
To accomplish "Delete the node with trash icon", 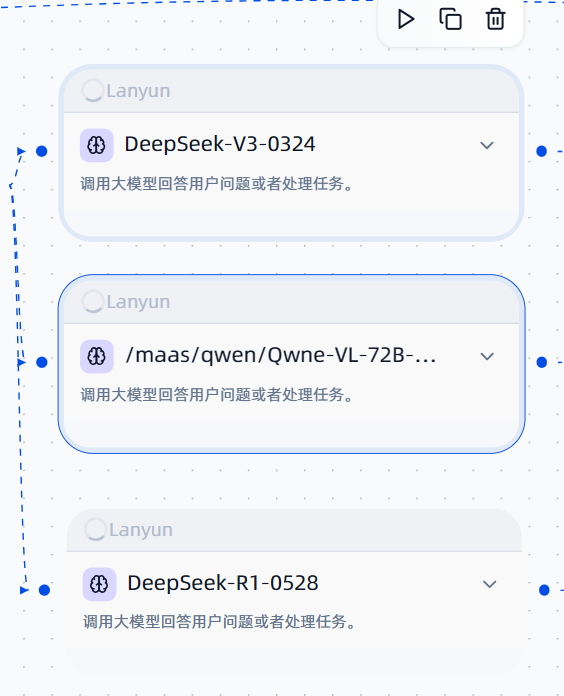I will (x=495, y=20).
